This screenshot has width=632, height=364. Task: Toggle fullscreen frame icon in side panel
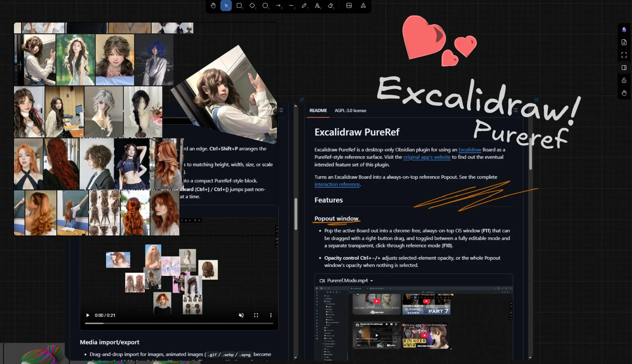coord(624,55)
